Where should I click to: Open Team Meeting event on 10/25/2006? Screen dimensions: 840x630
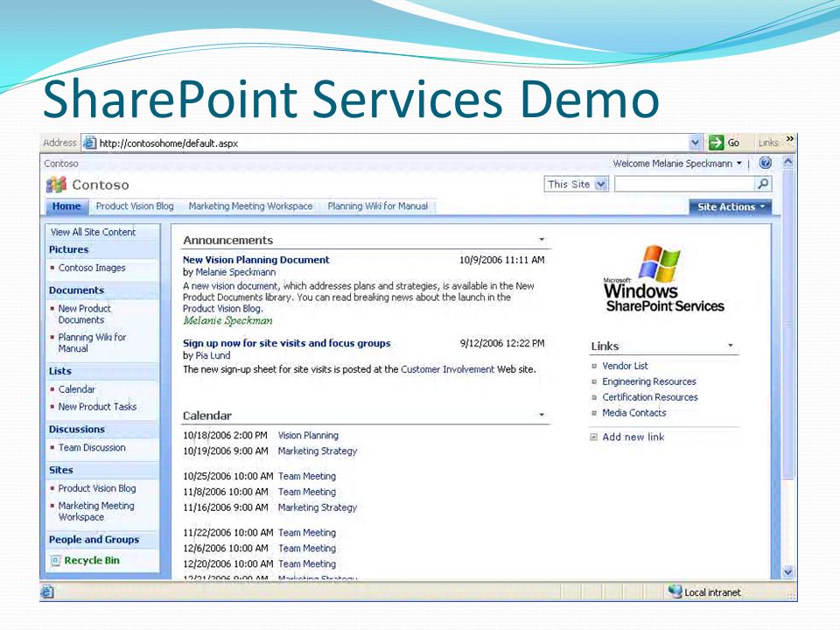(x=307, y=476)
